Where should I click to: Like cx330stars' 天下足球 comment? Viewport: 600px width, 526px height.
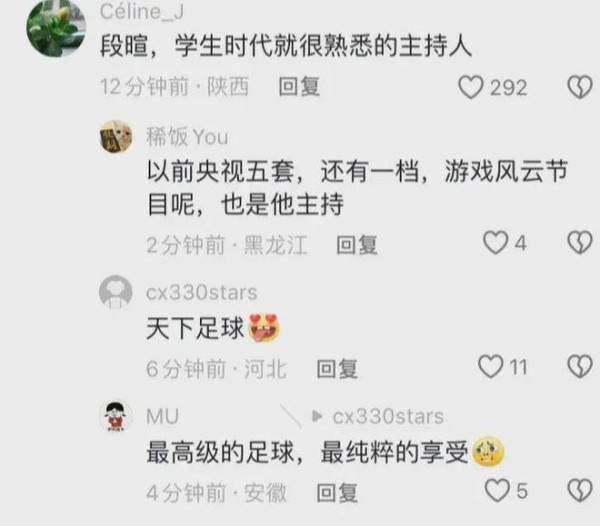[x=491, y=366]
